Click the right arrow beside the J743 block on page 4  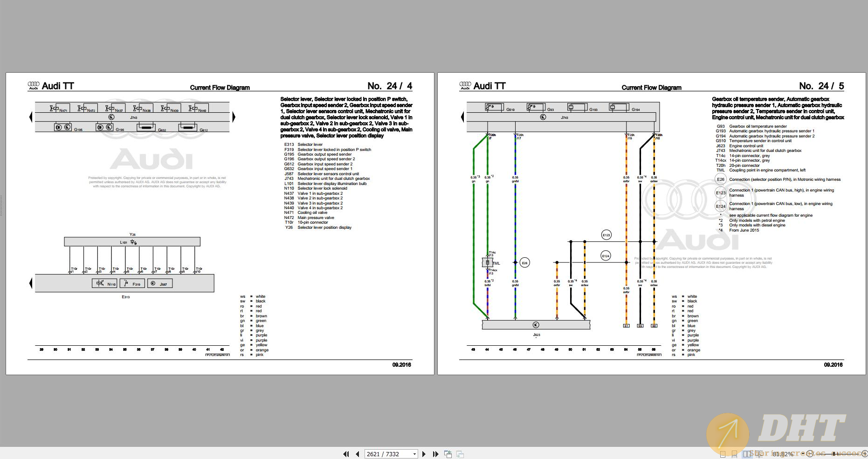coord(234,117)
